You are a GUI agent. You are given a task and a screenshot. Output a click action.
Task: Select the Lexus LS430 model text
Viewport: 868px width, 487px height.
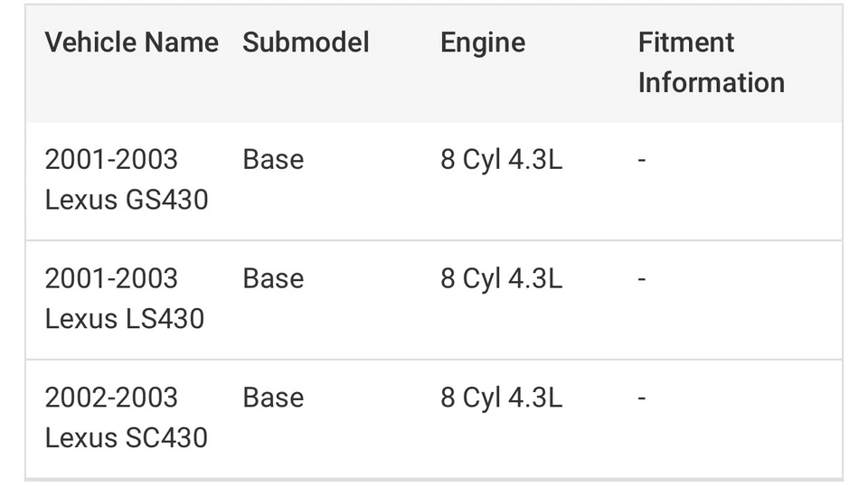point(125,318)
